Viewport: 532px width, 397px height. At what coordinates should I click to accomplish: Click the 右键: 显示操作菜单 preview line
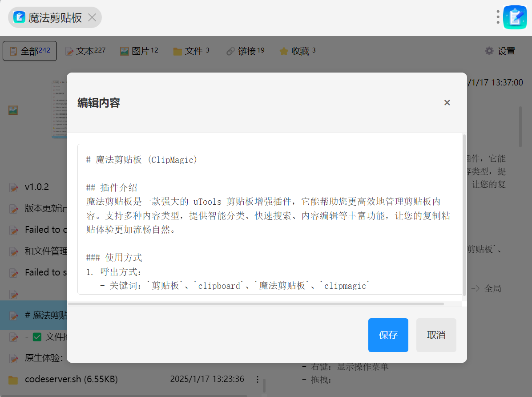345,367
